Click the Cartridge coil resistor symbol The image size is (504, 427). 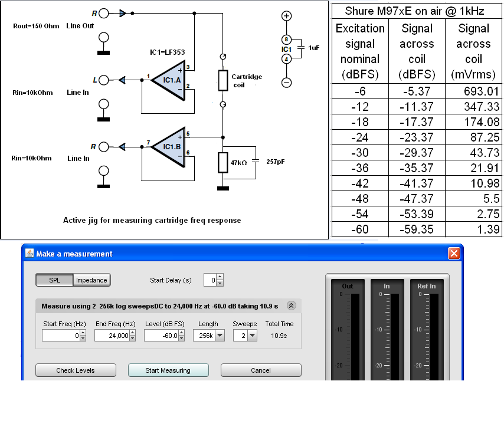pyautogui.click(x=223, y=80)
